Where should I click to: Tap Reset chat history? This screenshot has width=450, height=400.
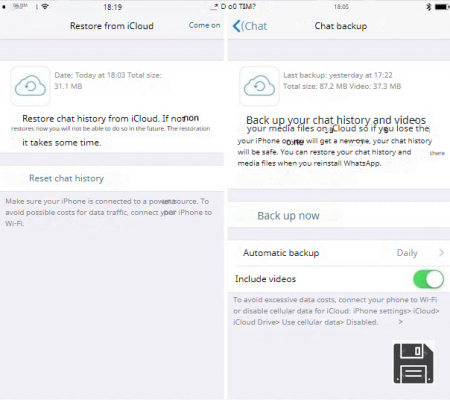(x=66, y=178)
